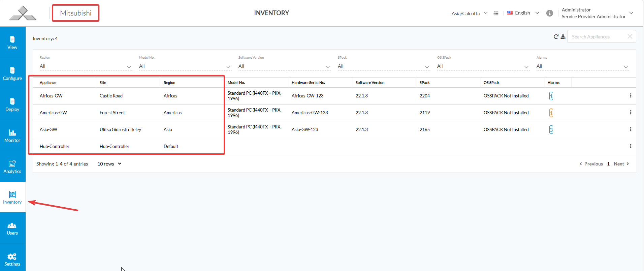Sort by Site column header
Image resolution: width=644 pixels, height=271 pixels.
point(103,83)
